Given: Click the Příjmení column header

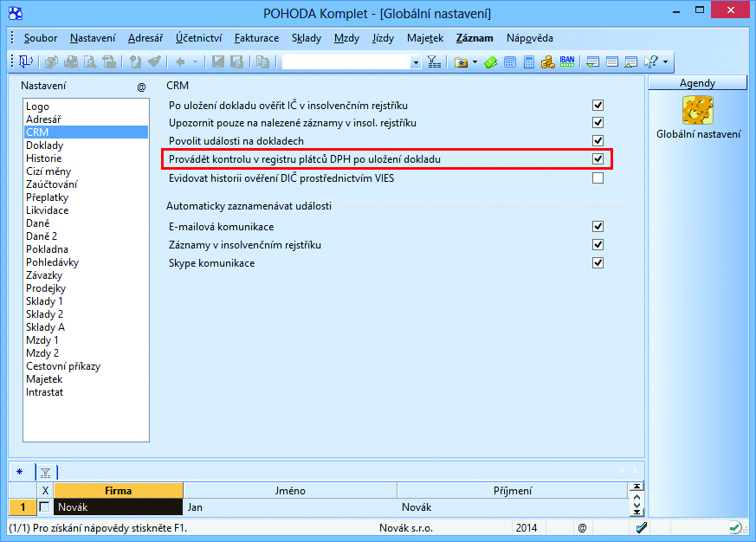Looking at the screenshot, I should coord(513,490).
